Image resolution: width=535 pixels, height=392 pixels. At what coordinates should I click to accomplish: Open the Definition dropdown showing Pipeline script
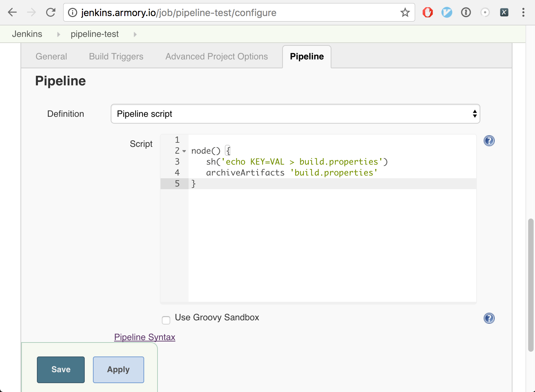click(x=295, y=114)
